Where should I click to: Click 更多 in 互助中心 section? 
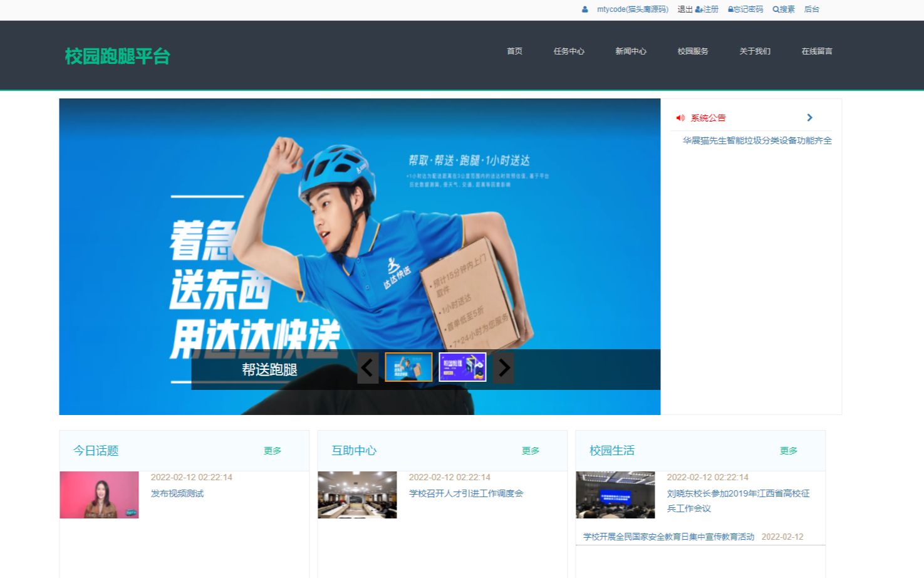531,451
